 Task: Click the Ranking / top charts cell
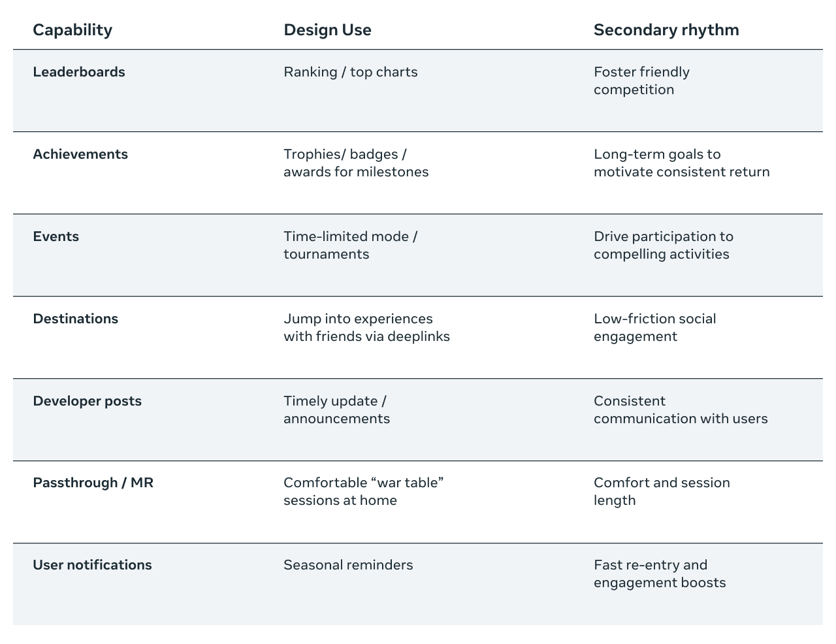[x=351, y=72]
